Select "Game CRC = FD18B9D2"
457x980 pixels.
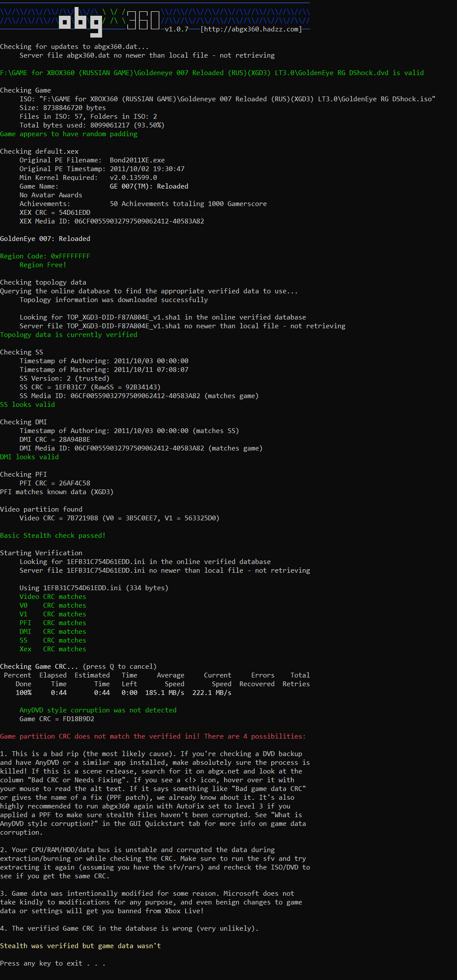pos(57,719)
